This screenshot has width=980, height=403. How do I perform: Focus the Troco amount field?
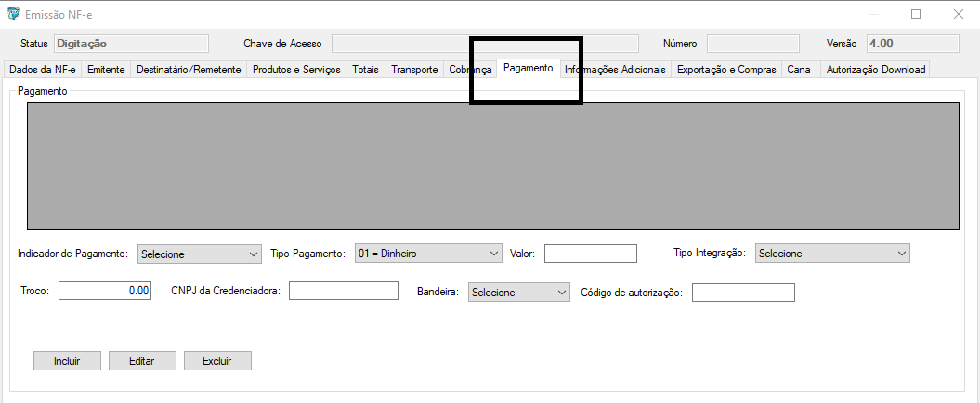[x=105, y=291]
